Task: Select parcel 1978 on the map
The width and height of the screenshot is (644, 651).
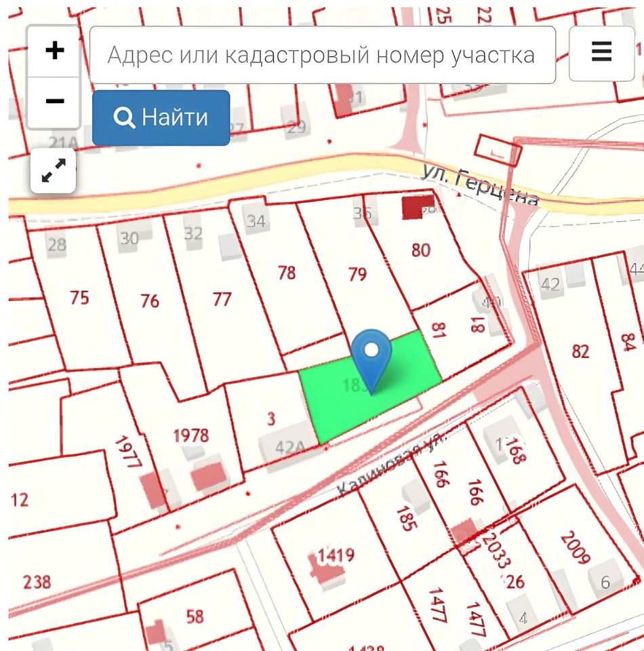Action: (191, 435)
